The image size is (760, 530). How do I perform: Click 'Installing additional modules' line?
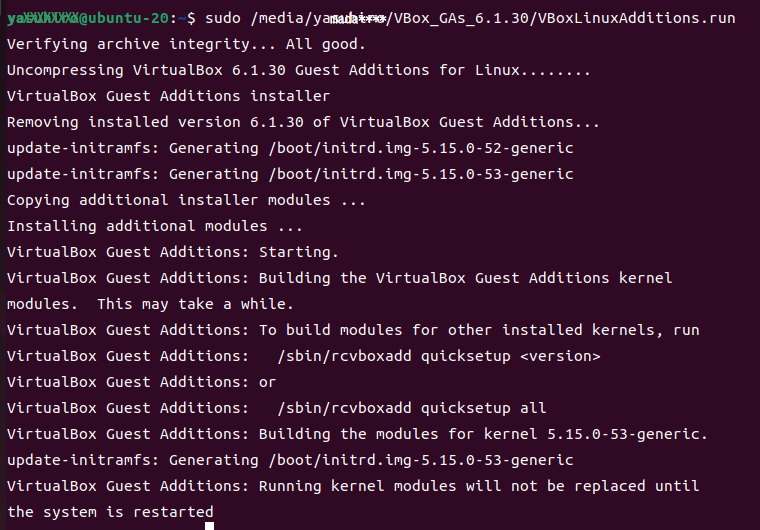tap(155, 226)
